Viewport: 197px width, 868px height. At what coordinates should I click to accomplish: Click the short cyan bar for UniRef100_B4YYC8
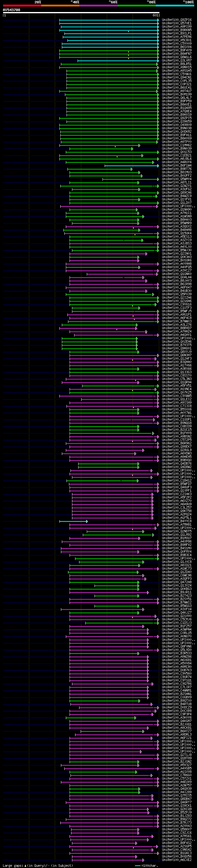tap(73, 521)
